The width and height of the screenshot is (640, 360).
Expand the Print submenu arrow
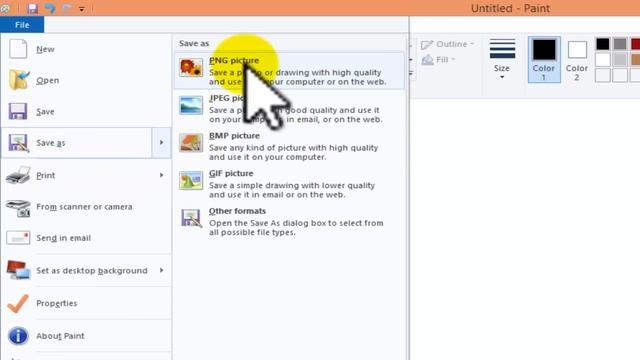(162, 175)
